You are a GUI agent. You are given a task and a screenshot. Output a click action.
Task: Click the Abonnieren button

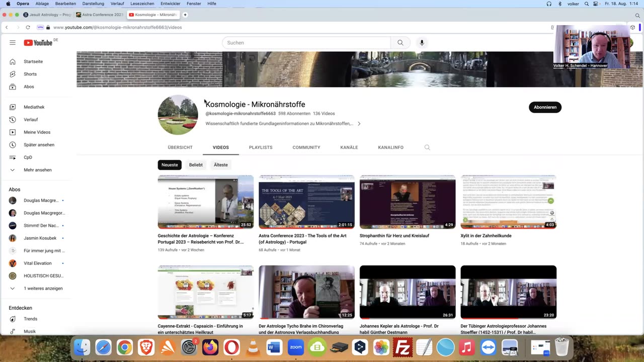point(545,107)
